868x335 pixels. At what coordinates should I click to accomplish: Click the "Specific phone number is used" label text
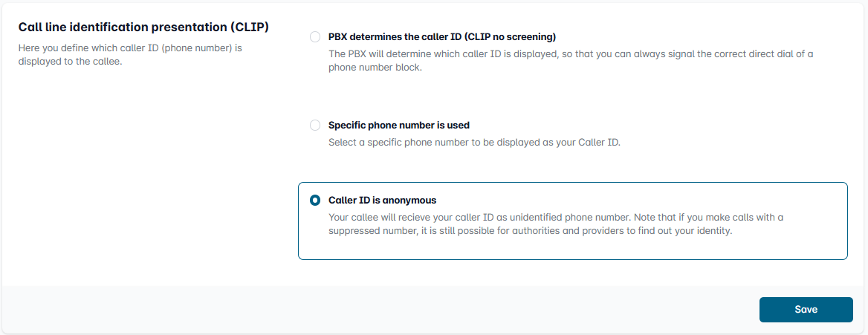[x=398, y=126]
